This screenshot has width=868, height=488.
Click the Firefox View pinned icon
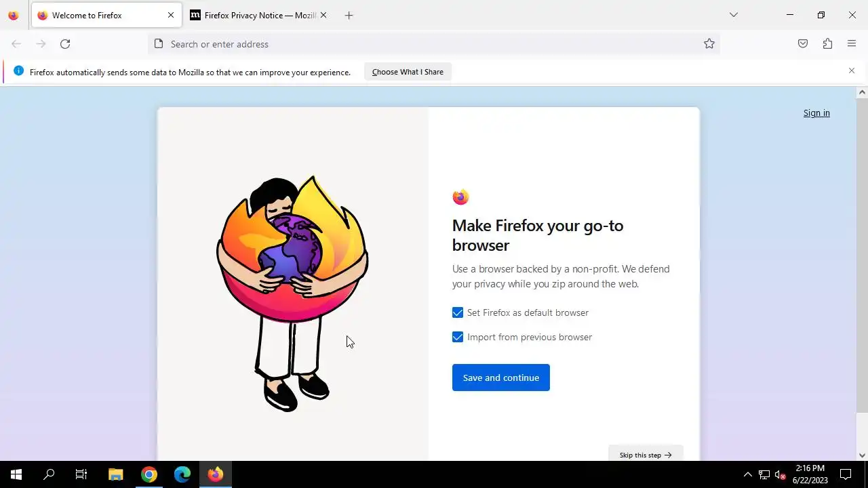point(14,15)
